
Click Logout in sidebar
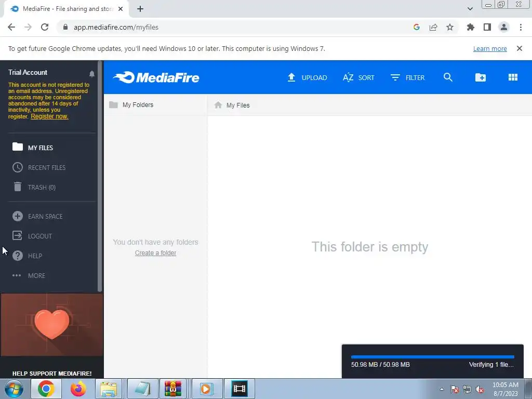32,236
